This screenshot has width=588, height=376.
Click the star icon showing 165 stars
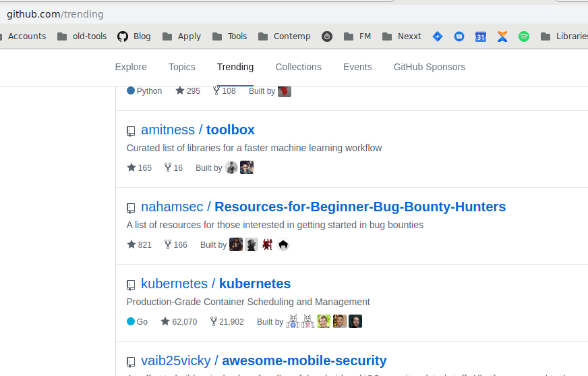131,167
